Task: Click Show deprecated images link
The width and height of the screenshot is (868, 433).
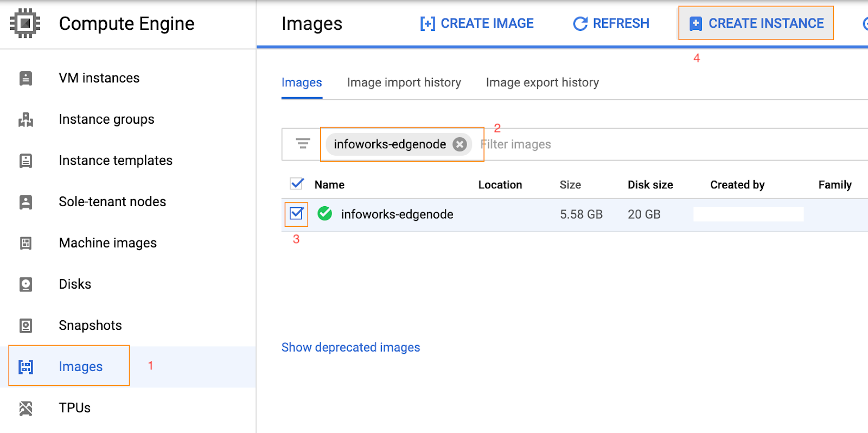Action: click(350, 347)
